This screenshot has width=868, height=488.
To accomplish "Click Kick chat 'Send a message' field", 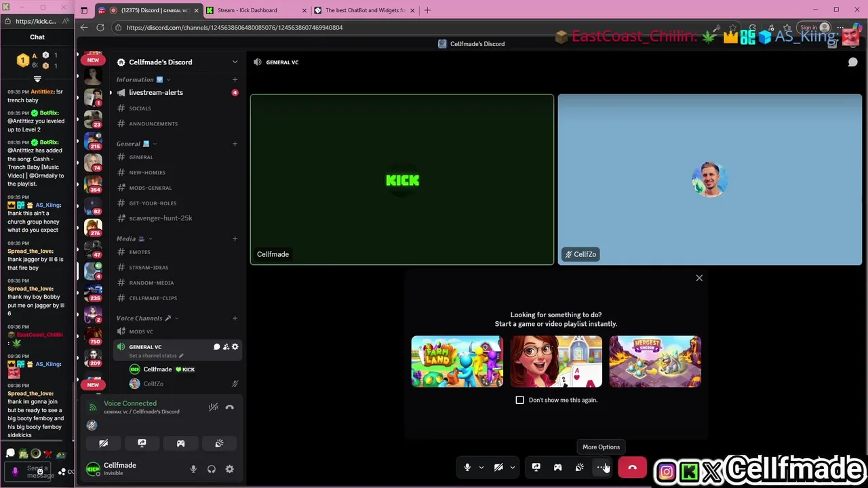I will pyautogui.click(x=41, y=471).
